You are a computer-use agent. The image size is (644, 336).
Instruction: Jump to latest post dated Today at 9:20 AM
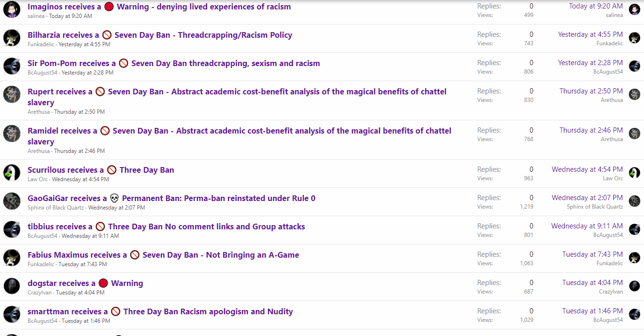pyautogui.click(x=596, y=6)
